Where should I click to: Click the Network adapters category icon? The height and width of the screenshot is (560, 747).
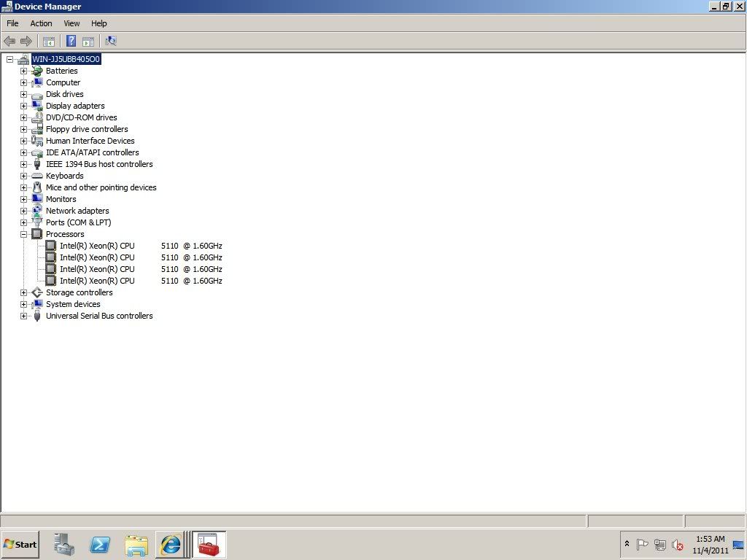[x=36, y=211]
